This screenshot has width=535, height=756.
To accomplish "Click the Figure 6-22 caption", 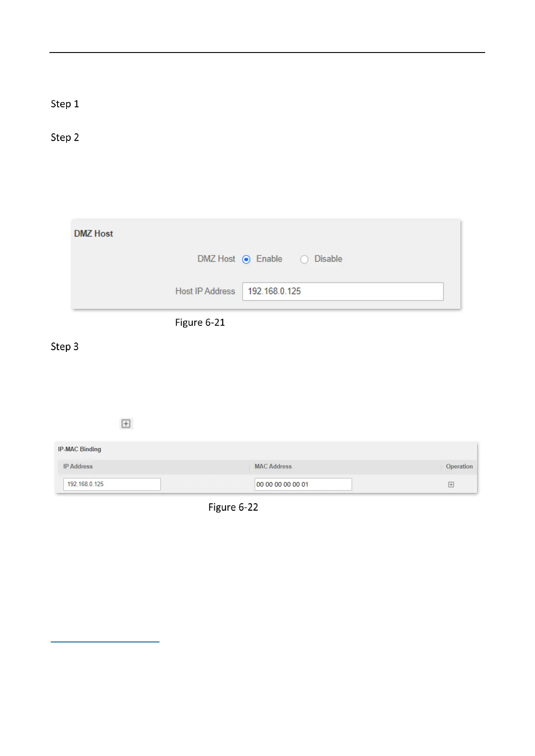I will tap(233, 507).
